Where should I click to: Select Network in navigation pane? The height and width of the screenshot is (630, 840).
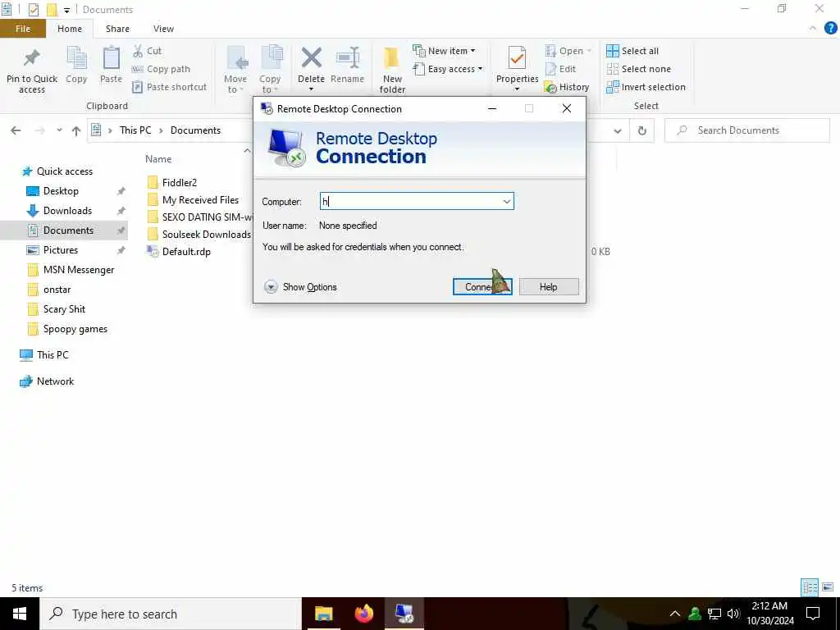click(47, 381)
